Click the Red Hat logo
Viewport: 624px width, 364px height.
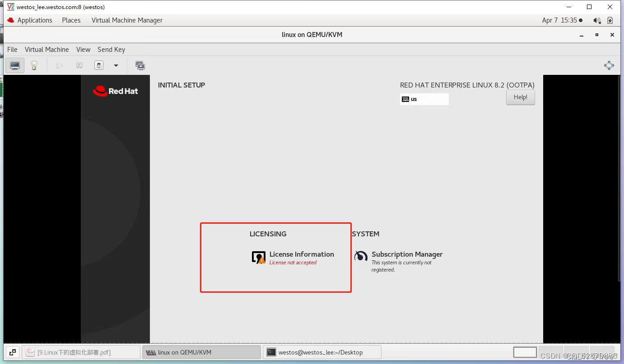point(116,91)
